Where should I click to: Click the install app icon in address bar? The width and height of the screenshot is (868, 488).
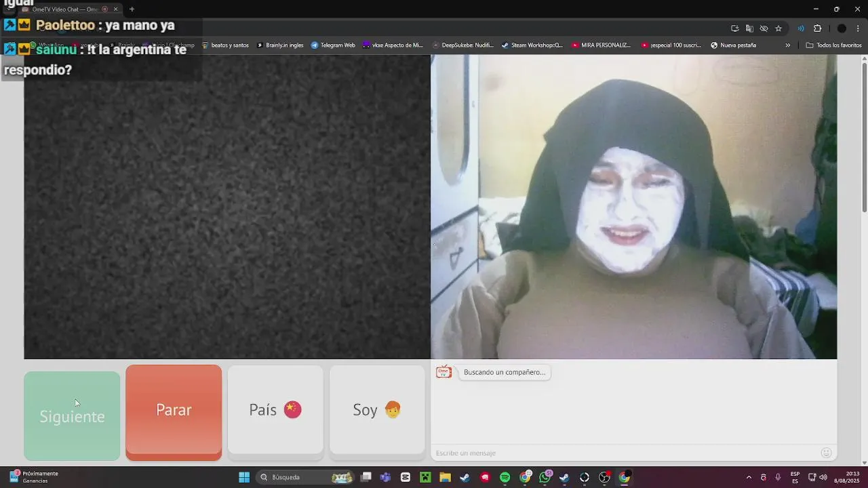(734, 28)
